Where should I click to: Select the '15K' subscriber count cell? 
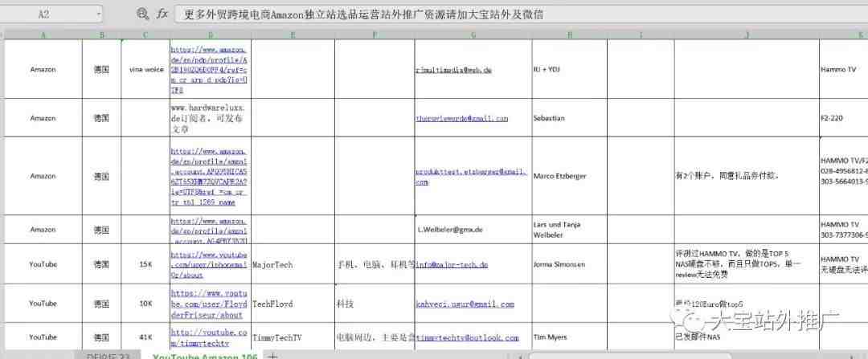pos(145,264)
